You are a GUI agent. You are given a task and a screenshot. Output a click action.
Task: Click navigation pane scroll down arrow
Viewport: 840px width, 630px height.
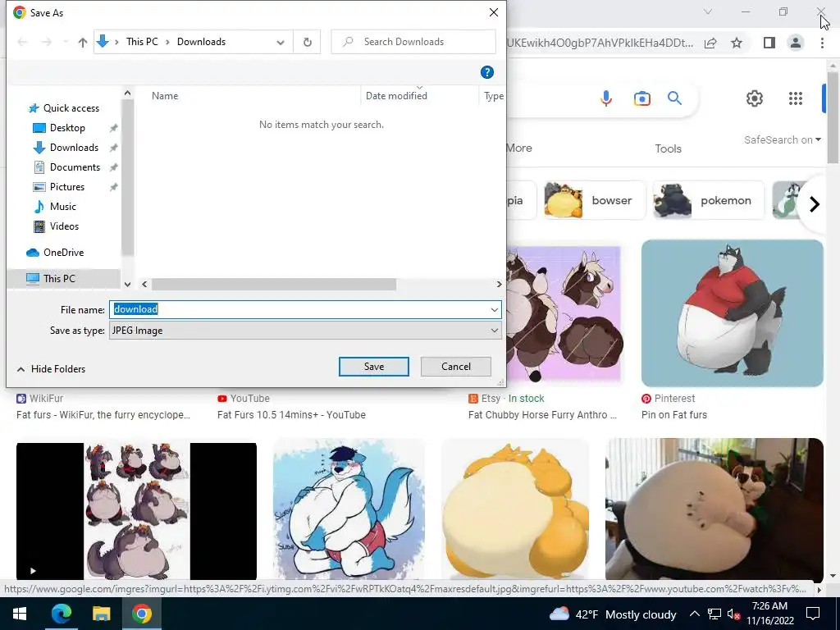click(x=127, y=285)
